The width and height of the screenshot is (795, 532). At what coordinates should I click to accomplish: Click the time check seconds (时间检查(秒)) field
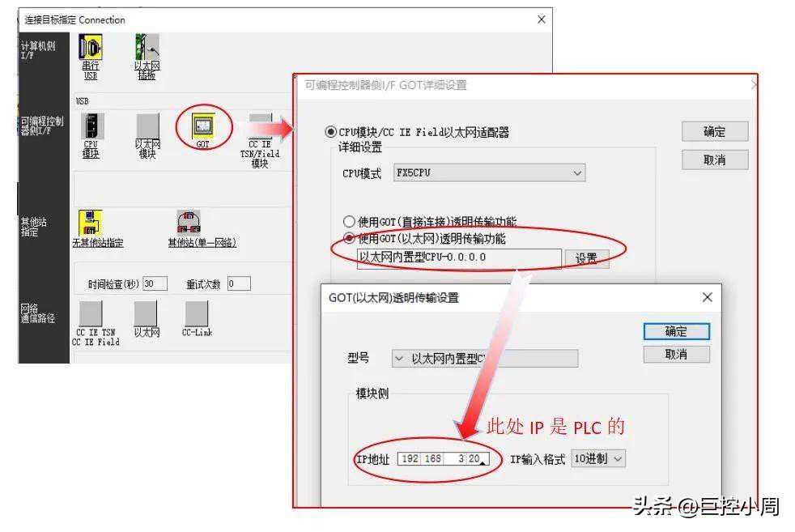tap(155, 283)
